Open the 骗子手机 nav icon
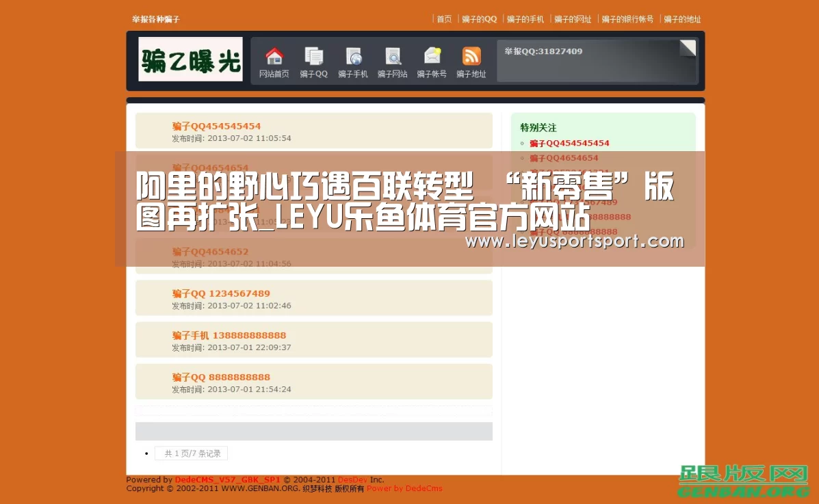The height and width of the screenshot is (504, 819). 353,56
